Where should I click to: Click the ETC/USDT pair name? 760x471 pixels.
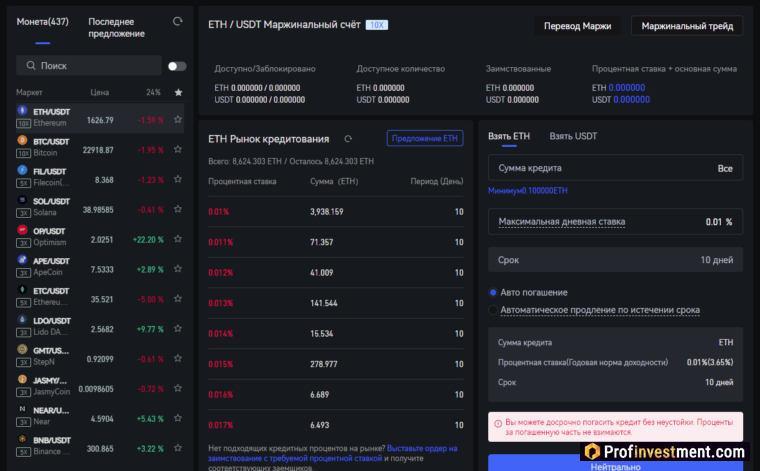point(51,291)
